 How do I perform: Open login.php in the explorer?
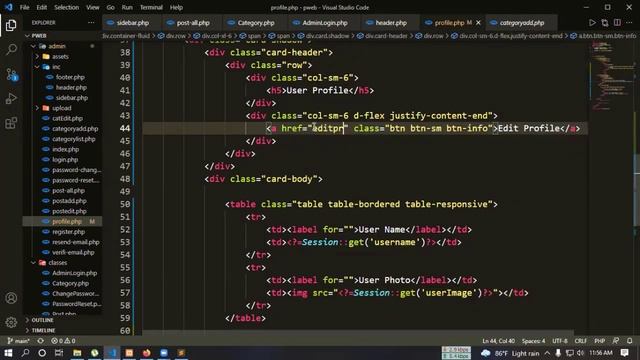point(64,160)
